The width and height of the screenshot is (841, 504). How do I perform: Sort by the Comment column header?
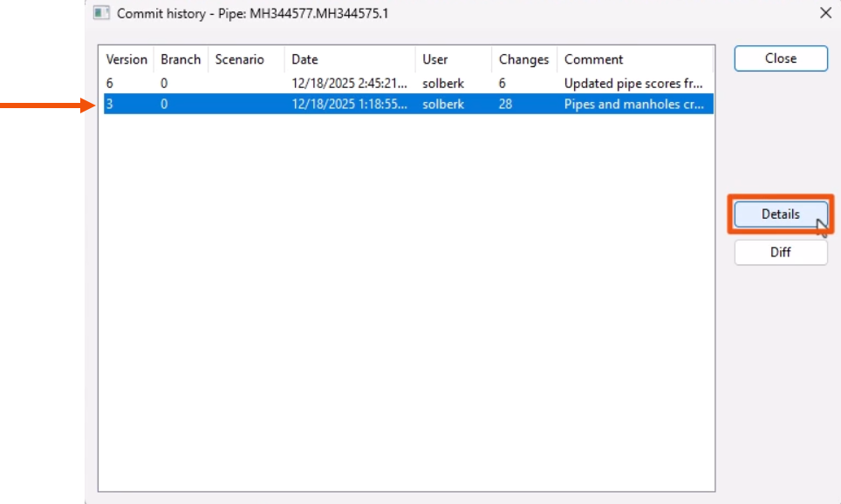tap(593, 59)
